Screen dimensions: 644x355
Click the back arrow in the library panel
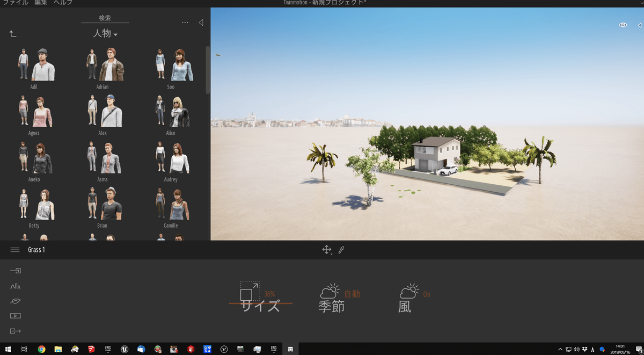point(13,34)
